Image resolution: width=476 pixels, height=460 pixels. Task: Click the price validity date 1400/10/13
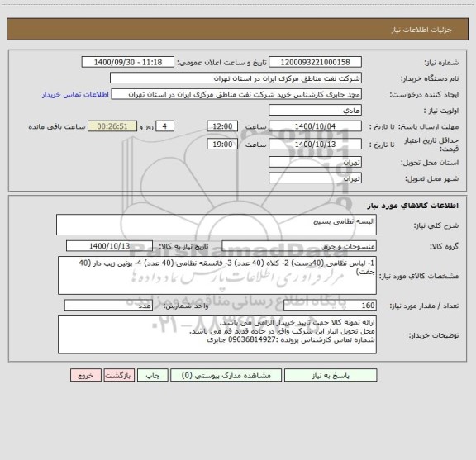pos(315,145)
